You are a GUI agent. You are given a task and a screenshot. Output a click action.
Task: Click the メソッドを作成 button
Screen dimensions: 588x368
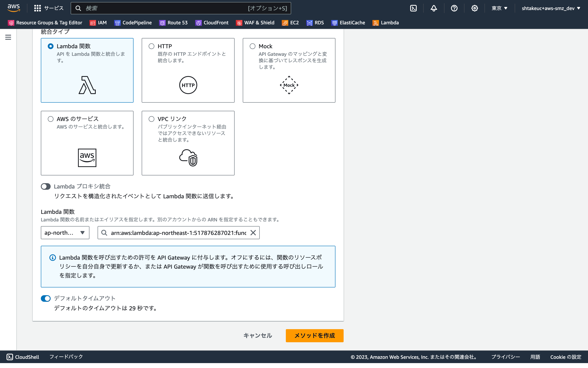pyautogui.click(x=314, y=336)
